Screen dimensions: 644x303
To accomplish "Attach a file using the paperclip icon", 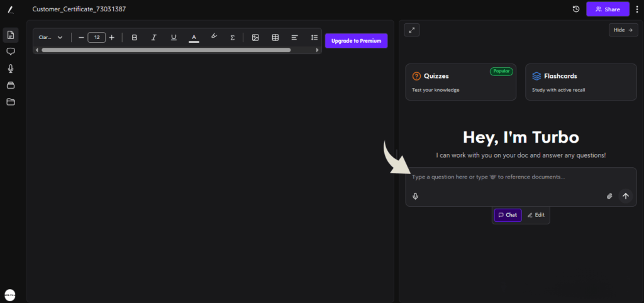I will 609,196.
